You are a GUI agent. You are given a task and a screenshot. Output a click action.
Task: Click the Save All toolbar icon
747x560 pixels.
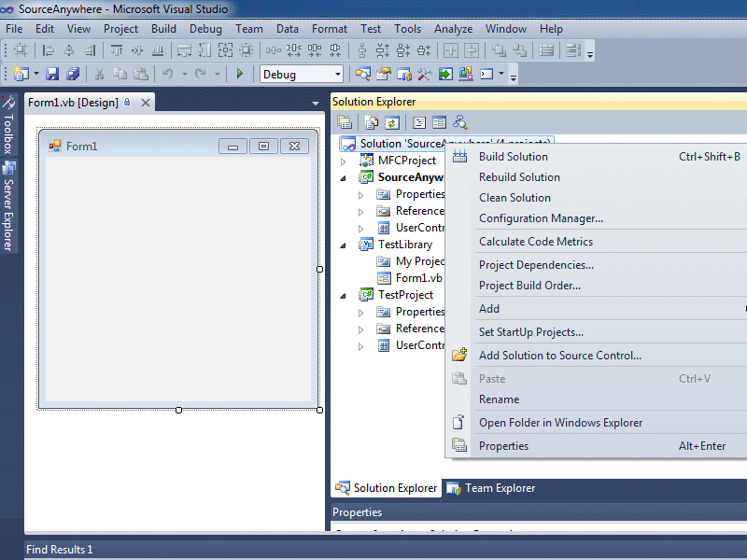[x=72, y=74]
